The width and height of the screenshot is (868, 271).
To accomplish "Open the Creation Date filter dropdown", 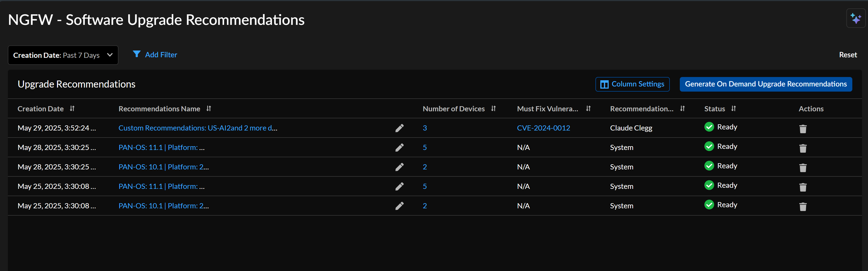I will 63,55.
